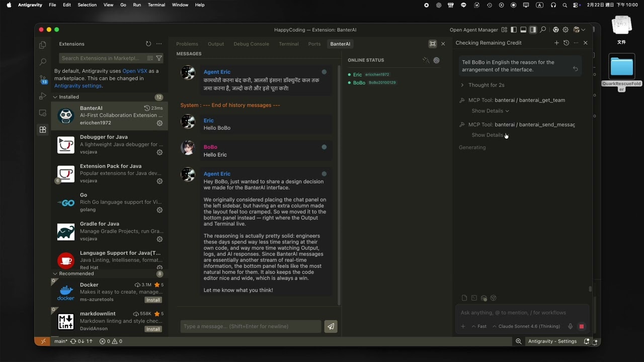Open the zoom magnifier in status bar
644x362 pixels.
518,341
